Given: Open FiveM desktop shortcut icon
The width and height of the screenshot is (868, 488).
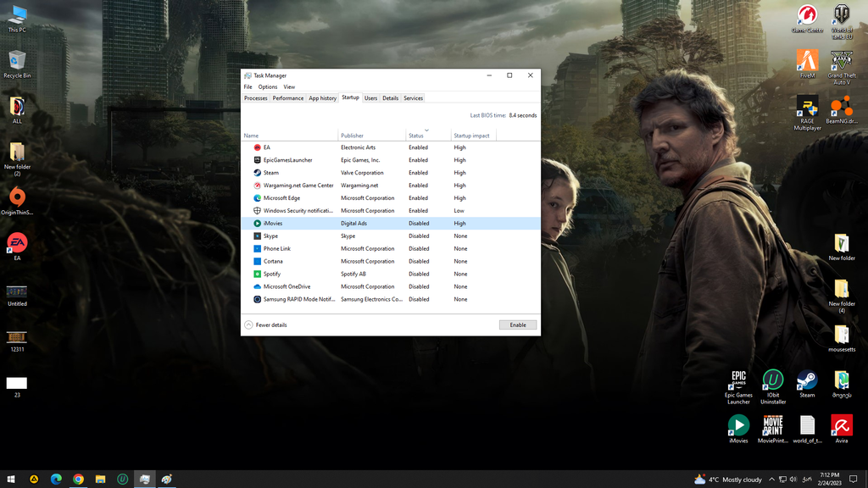Looking at the screenshot, I should click(807, 62).
